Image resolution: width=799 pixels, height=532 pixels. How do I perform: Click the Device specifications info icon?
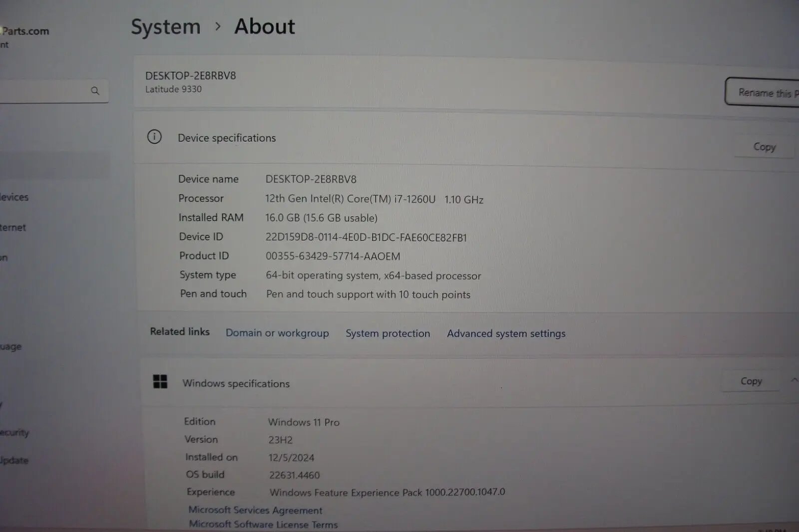point(154,137)
